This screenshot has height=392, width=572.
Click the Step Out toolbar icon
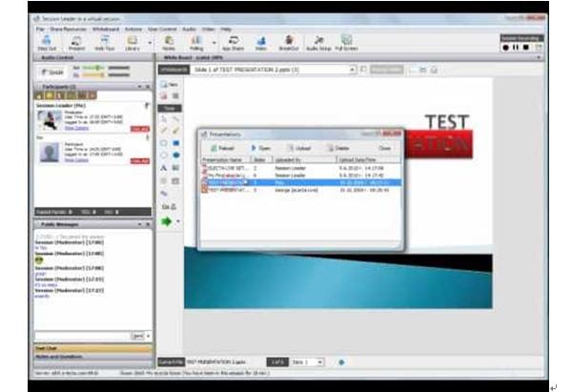(47, 43)
